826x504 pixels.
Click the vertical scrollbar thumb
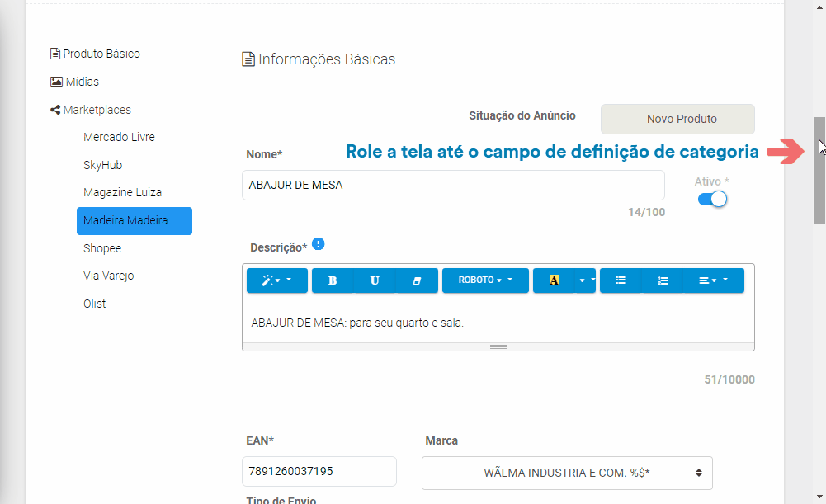click(819, 171)
